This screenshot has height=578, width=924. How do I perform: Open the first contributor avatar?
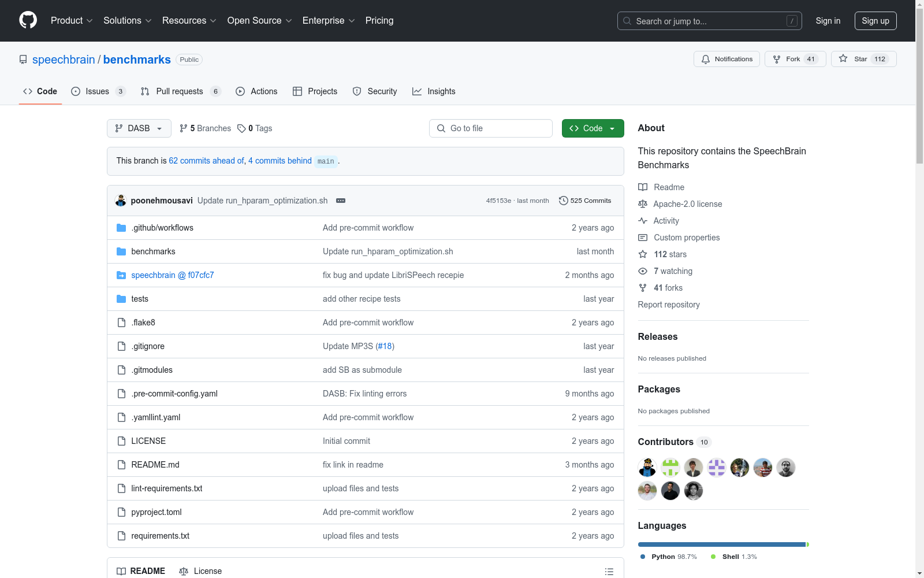tap(647, 468)
